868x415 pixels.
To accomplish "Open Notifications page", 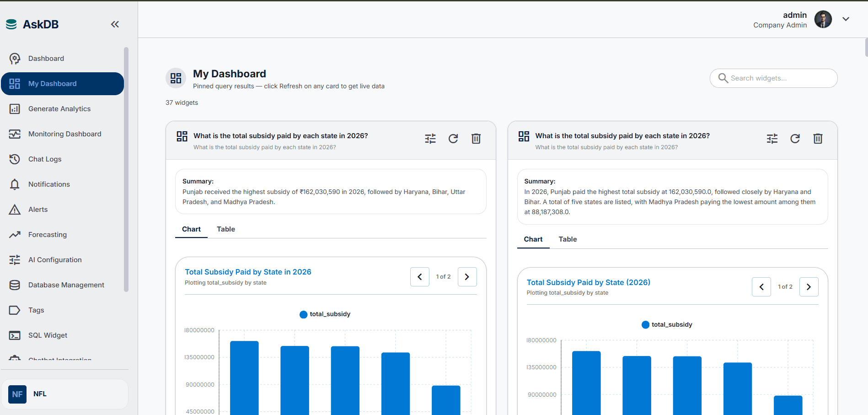I will (x=62, y=184).
